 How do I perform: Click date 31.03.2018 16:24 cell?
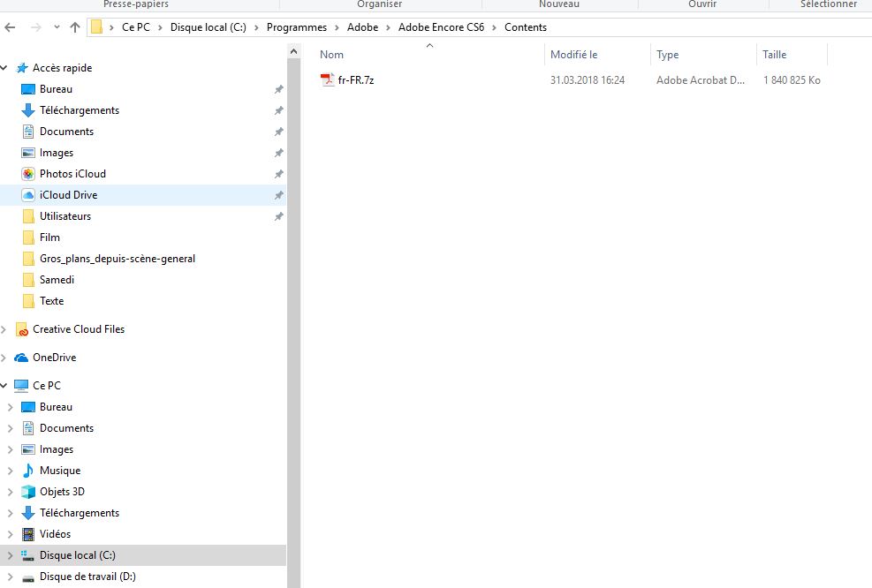588,80
